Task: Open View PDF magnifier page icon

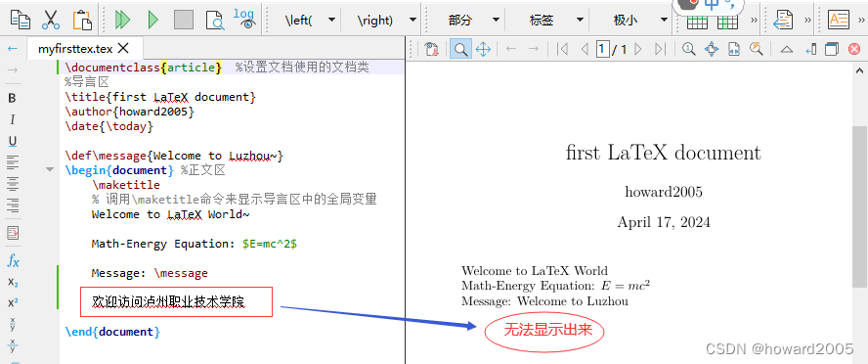Action: coord(214,20)
